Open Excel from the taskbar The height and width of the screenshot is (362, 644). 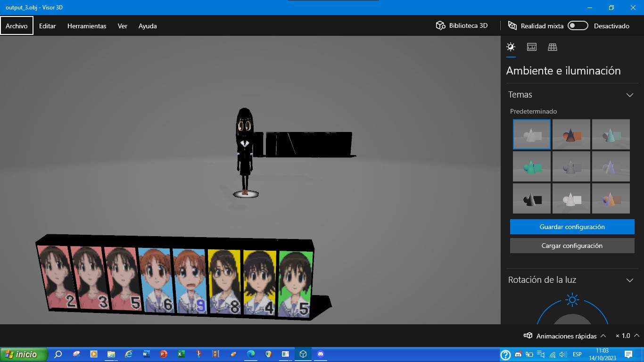tap(181, 354)
